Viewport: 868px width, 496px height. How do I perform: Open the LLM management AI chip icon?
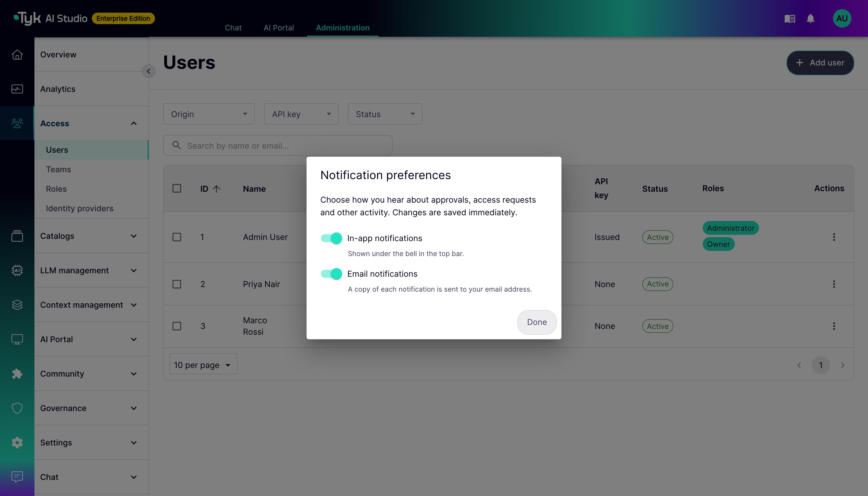[x=17, y=270]
